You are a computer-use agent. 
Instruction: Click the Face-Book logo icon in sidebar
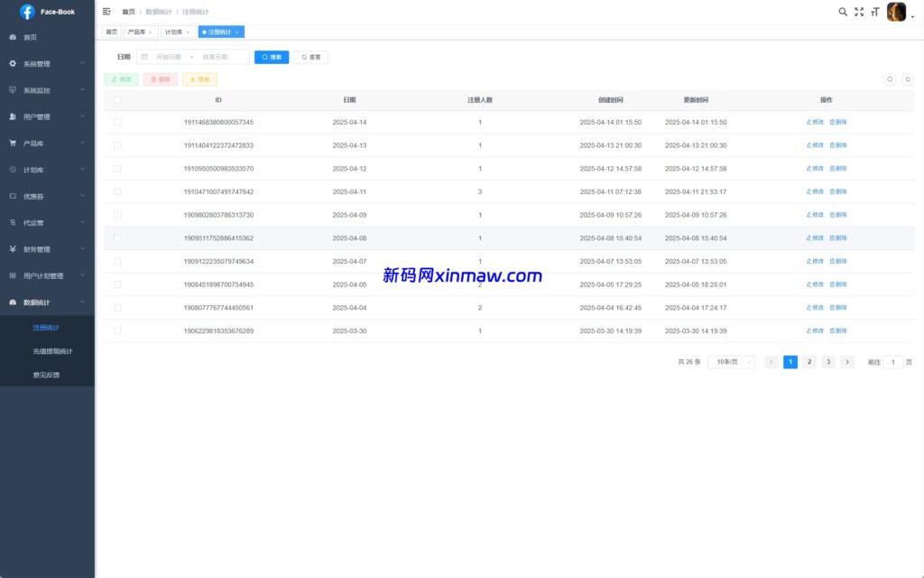(x=27, y=12)
